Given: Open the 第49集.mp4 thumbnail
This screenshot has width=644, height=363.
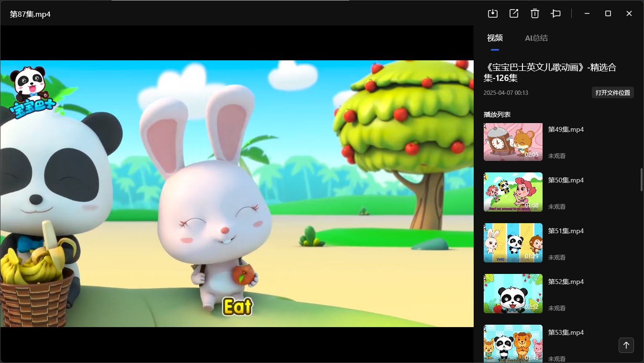Looking at the screenshot, I should [x=513, y=142].
